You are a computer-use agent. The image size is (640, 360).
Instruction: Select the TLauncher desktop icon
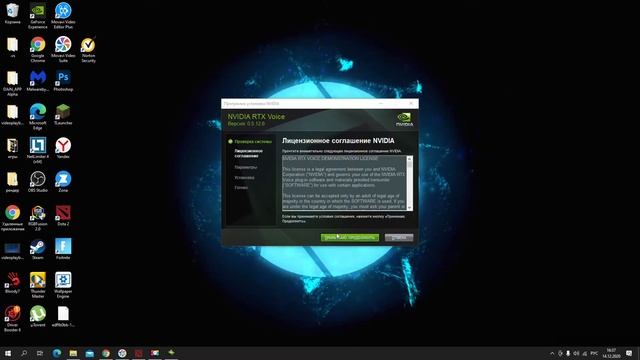63,114
